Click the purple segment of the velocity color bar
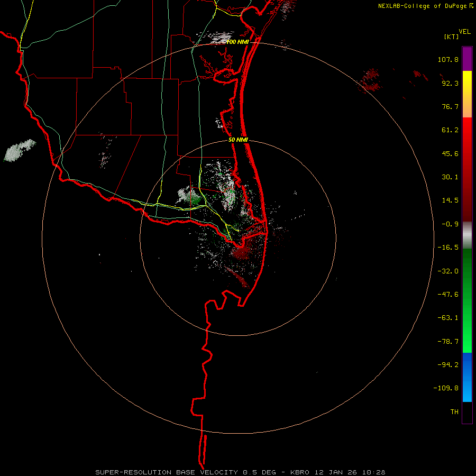Image resolution: width=476 pixels, height=476 pixels. [467, 59]
